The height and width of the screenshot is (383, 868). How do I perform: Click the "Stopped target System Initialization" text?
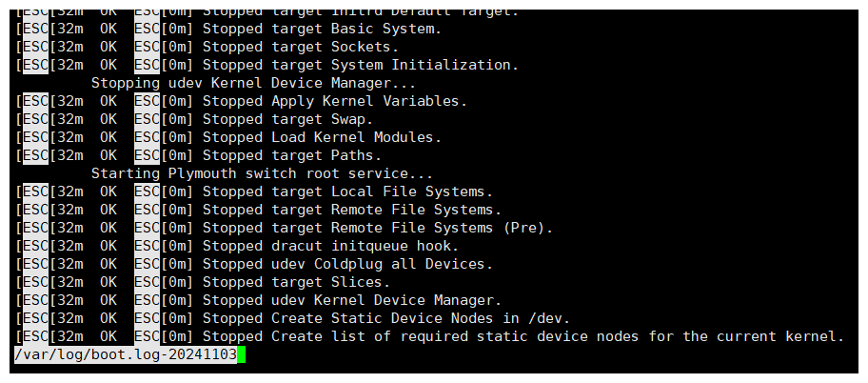point(361,66)
